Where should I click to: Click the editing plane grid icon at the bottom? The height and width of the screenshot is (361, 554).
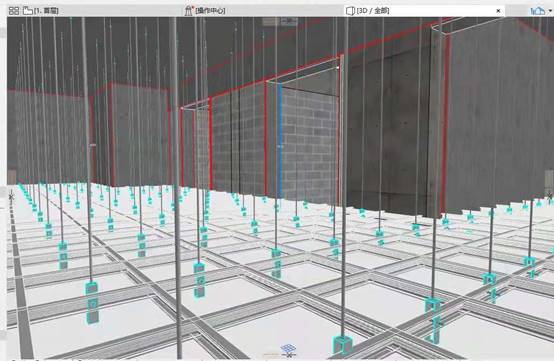click(x=288, y=350)
